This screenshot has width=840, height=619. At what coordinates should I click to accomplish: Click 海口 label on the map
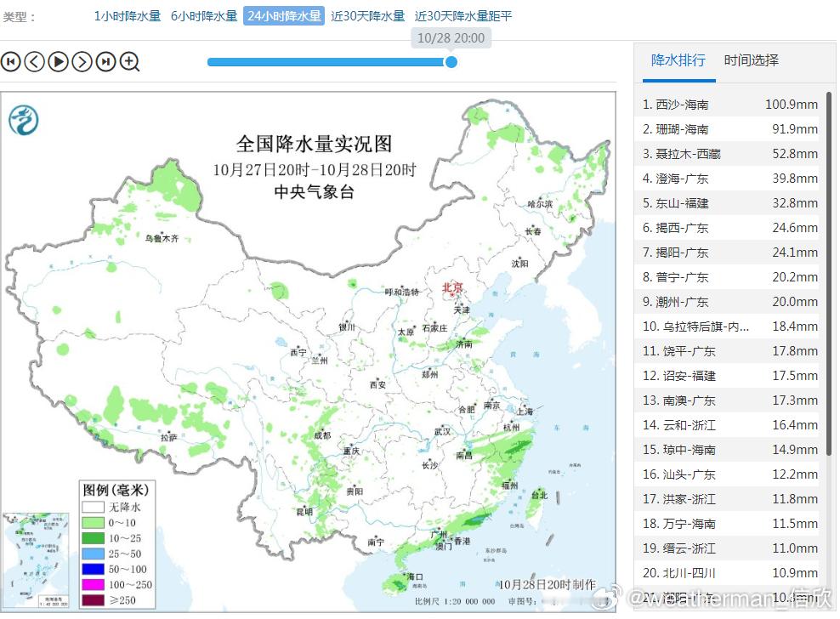415,576
